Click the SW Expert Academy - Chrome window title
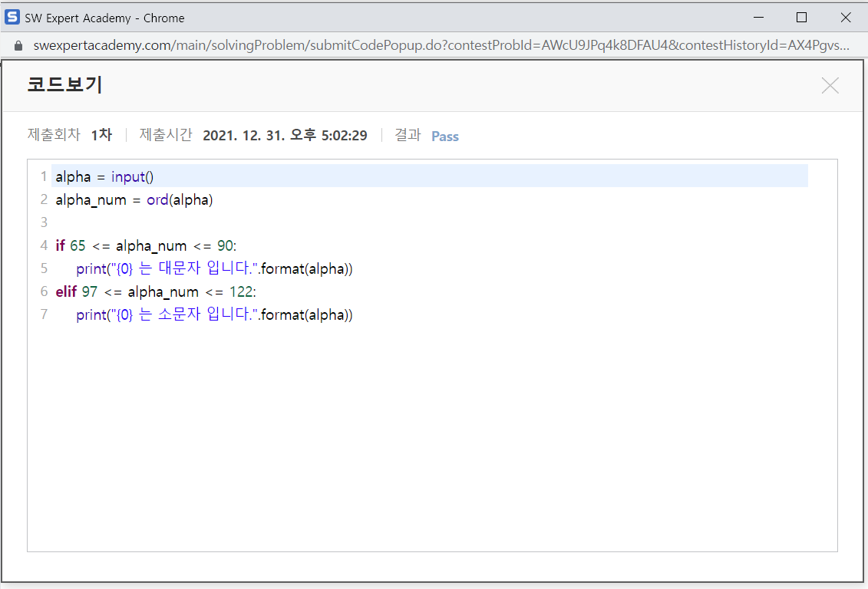The image size is (868, 589). click(104, 18)
